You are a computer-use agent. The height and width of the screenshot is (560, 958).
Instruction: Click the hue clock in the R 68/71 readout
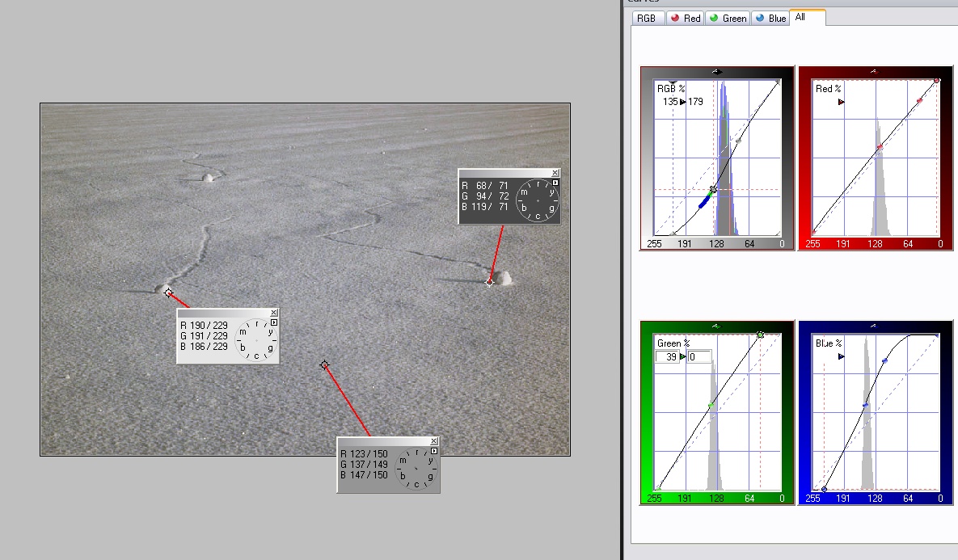coord(537,200)
